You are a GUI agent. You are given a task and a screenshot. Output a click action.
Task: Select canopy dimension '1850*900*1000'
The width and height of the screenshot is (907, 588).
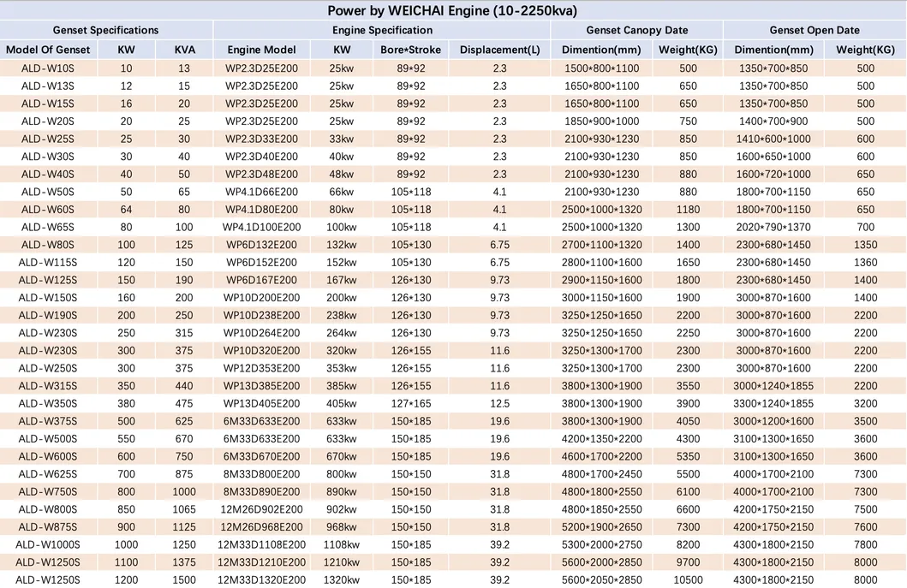(601, 122)
